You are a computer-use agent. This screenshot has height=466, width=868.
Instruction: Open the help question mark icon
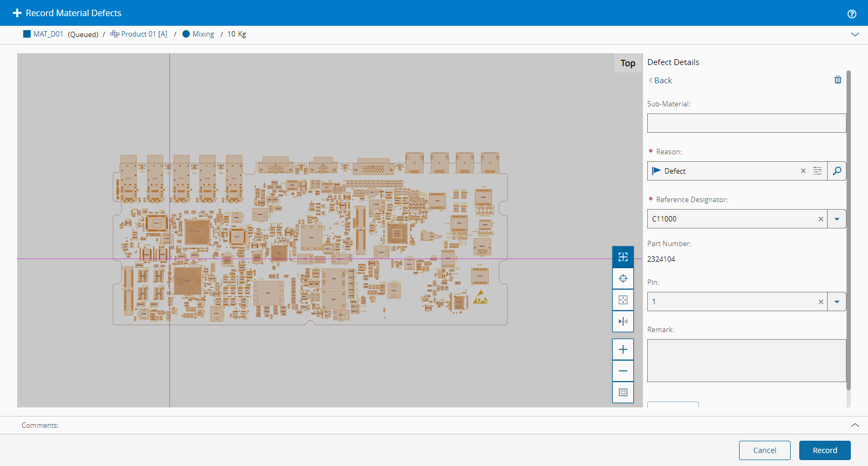[851, 14]
